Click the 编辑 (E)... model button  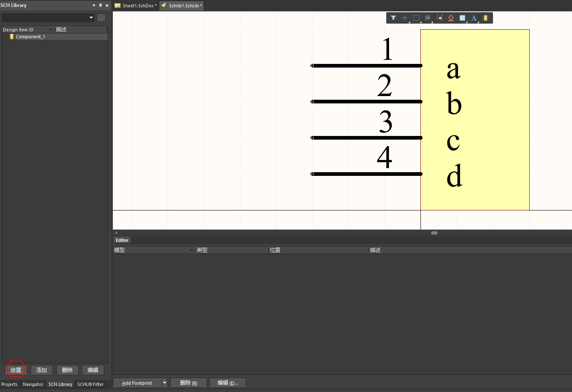point(228,383)
